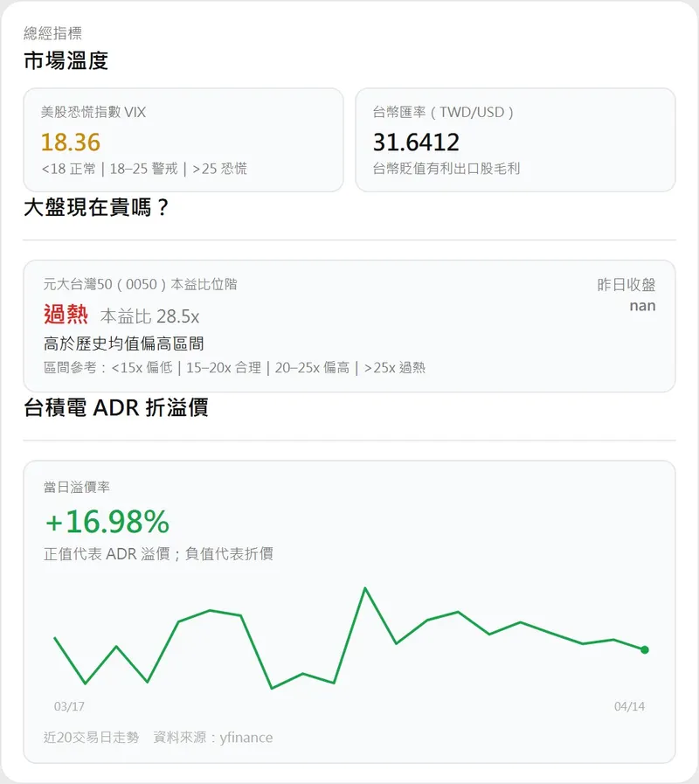Click the 大盤現在貴嗎？ heading

[96, 209]
